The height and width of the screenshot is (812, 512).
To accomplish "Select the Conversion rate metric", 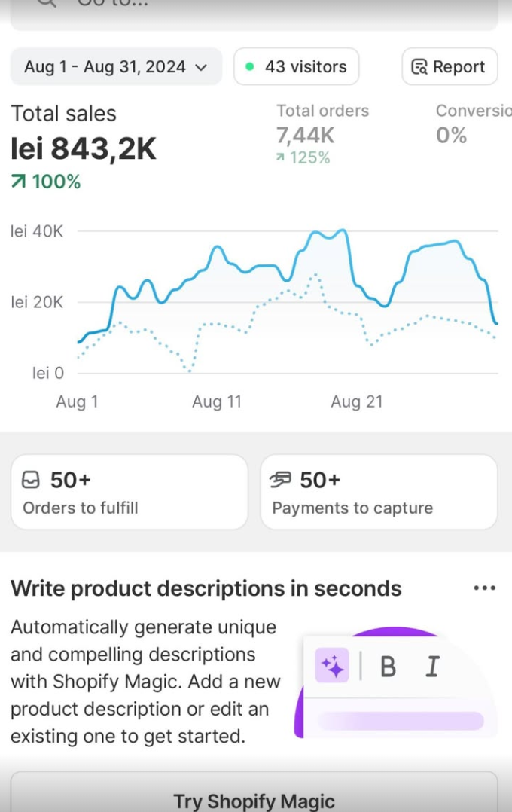I will 473,125.
